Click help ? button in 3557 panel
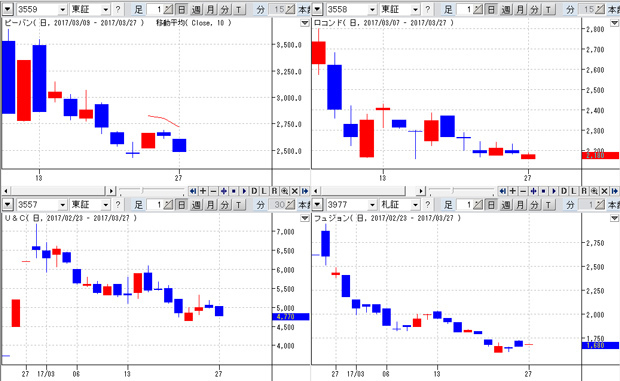 [117, 204]
